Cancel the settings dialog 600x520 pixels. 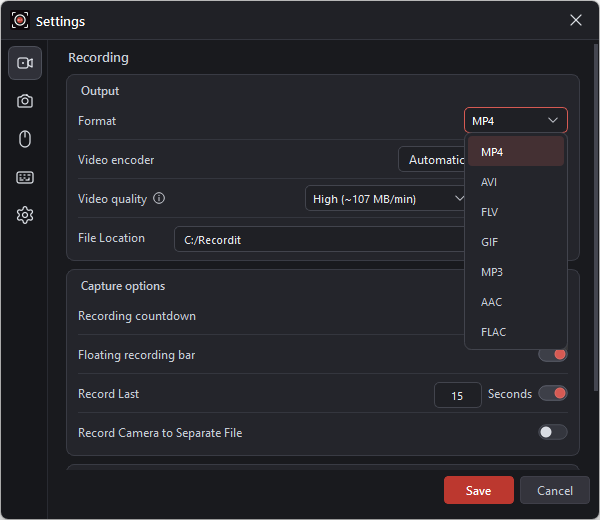[x=554, y=490]
